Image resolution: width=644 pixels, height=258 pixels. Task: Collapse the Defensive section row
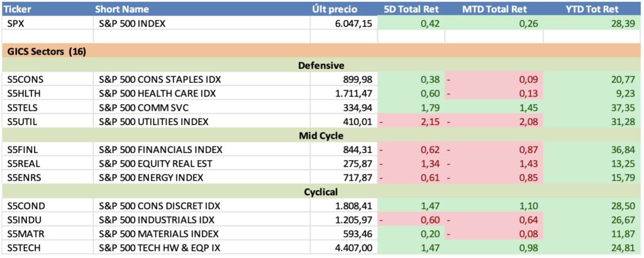coord(321,65)
